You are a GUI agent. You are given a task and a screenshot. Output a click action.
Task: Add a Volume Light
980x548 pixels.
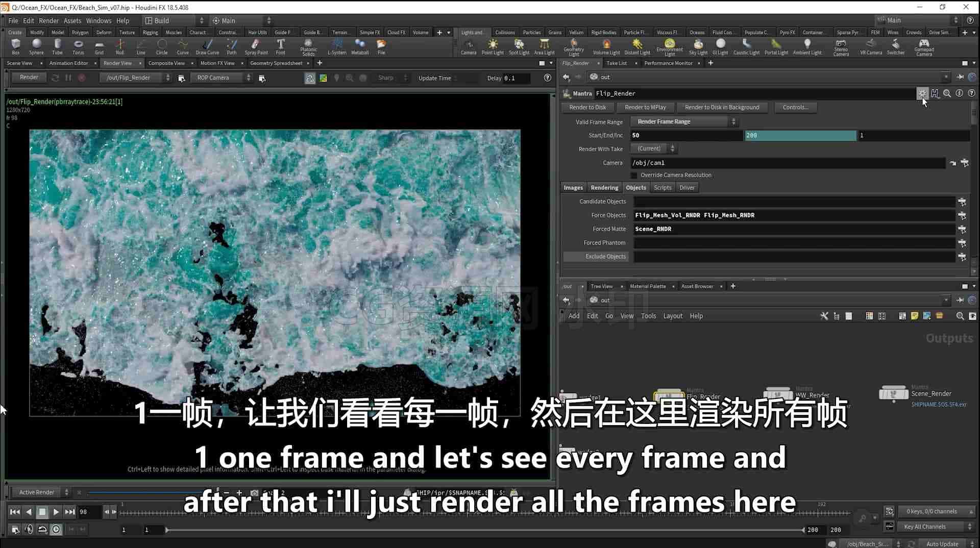tap(606, 46)
